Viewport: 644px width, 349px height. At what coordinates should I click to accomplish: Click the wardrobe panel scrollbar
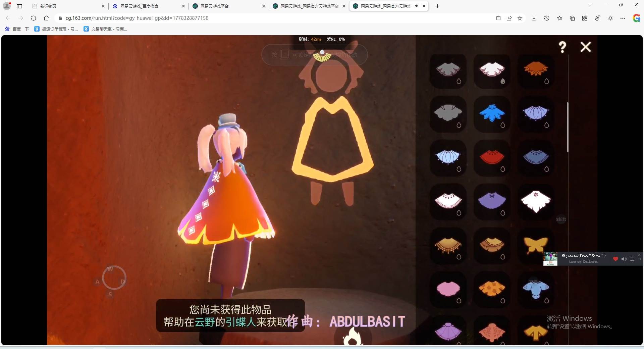click(x=568, y=127)
